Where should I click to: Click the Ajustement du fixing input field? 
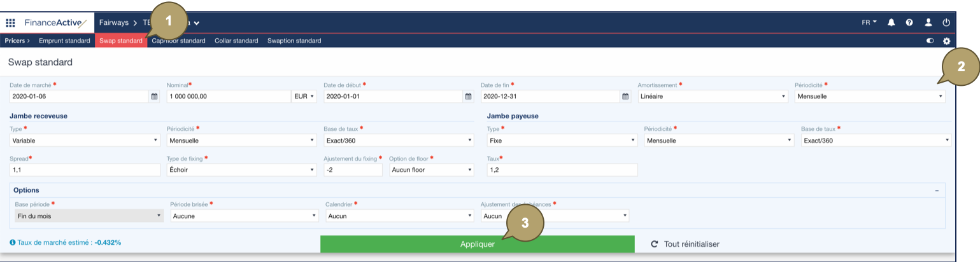pos(353,170)
